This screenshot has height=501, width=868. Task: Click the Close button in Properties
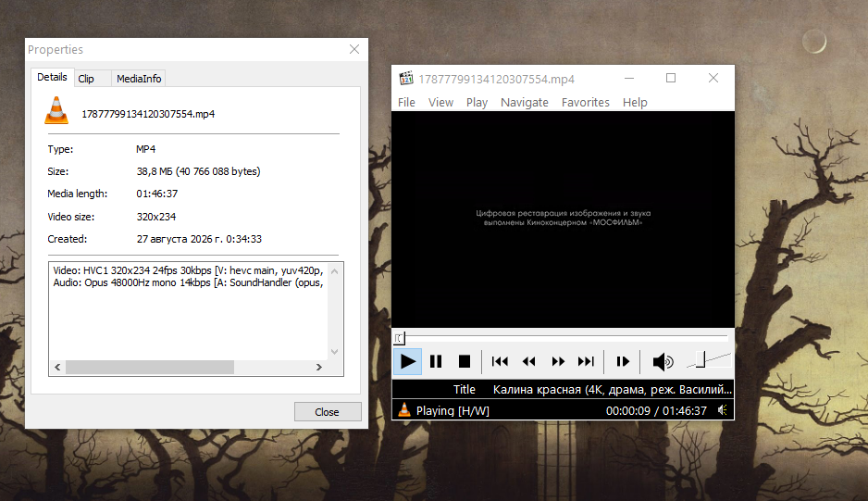click(x=328, y=412)
